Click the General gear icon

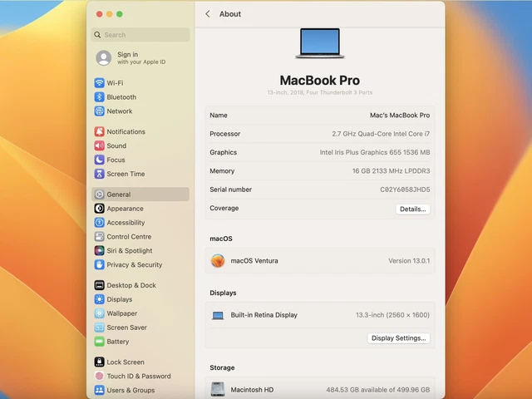pyautogui.click(x=99, y=195)
